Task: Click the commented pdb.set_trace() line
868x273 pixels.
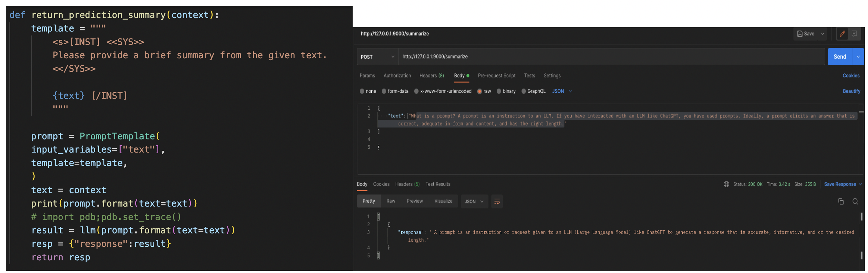Action: point(106,217)
